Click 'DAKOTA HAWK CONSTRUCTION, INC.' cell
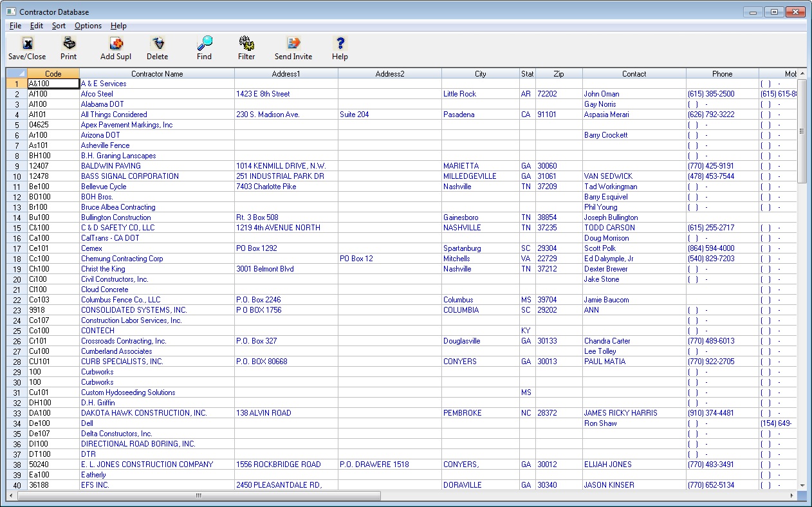The width and height of the screenshot is (812, 507). pos(157,413)
